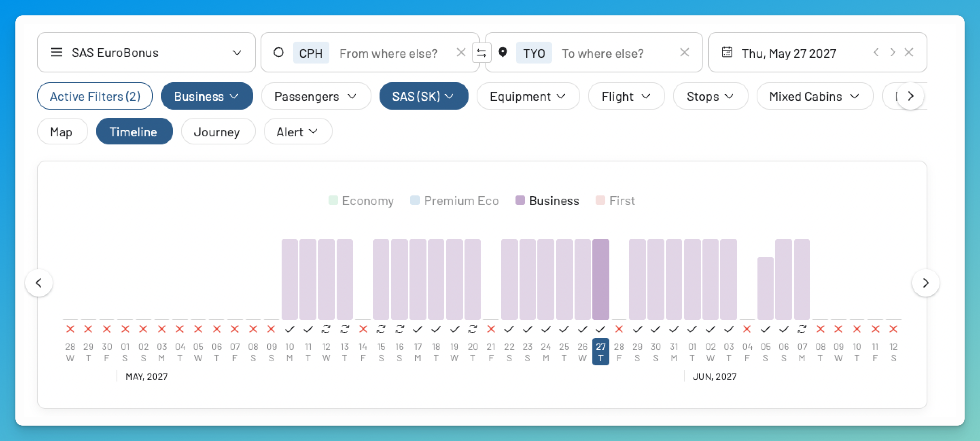This screenshot has height=441, width=980.
Task: Switch to the Journey view
Action: click(218, 131)
